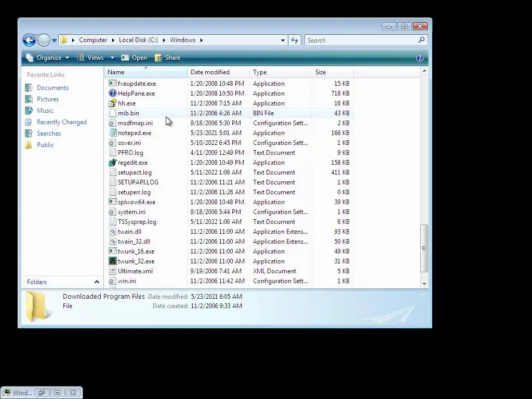
Task: Click maximize button on Wind... taskbar item
Action: pos(57,393)
